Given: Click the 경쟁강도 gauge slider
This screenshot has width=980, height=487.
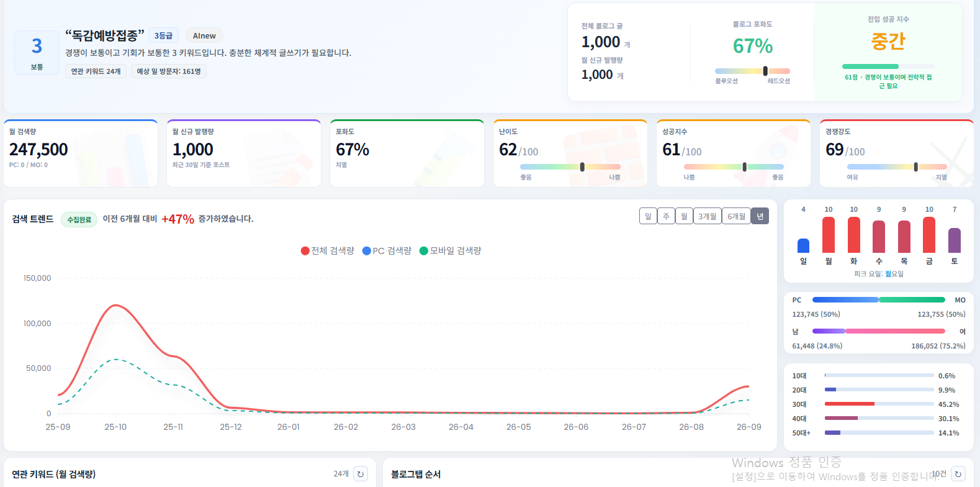Looking at the screenshot, I should (897, 166).
